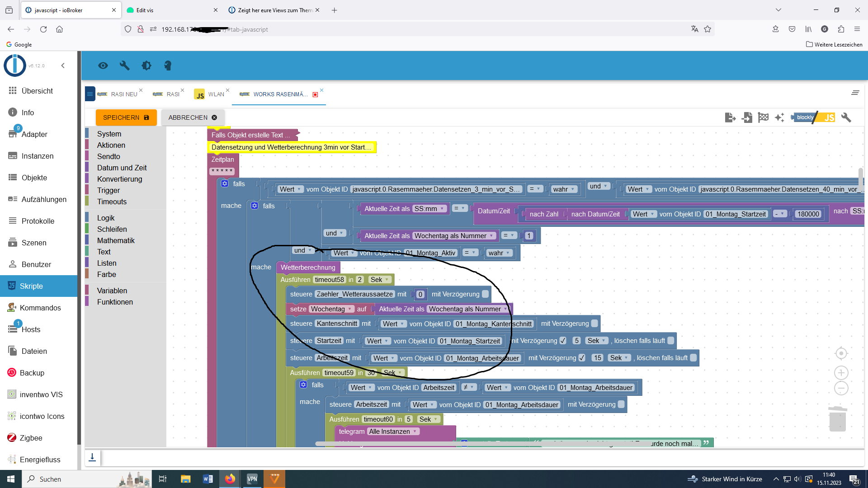Open the Trigger block category
This screenshot has height=488, width=868.
coord(108,190)
